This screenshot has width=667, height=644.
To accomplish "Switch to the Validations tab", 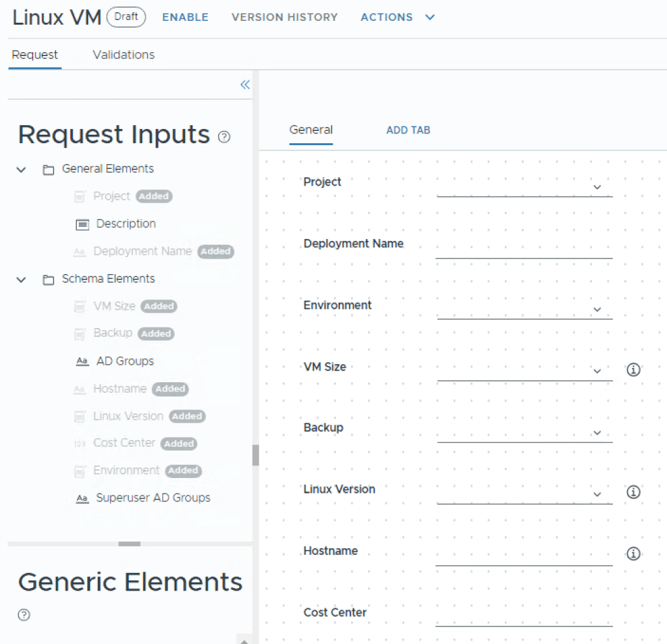I will [x=124, y=55].
